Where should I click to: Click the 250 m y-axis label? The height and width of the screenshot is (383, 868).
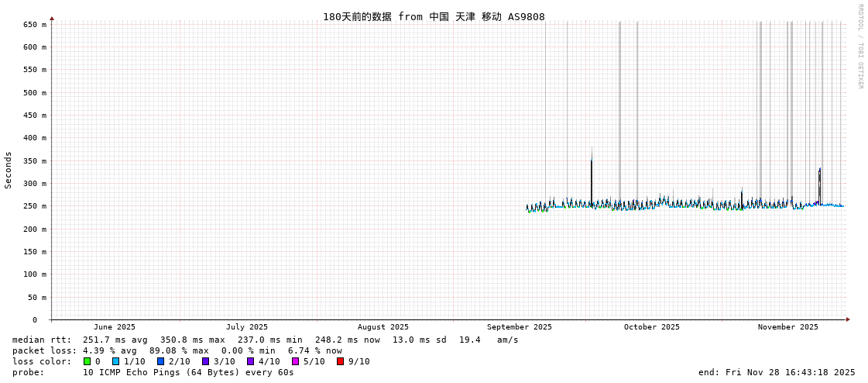(34, 206)
